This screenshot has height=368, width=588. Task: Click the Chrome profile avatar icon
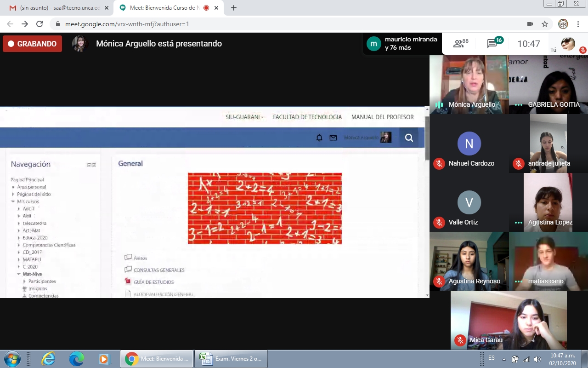[x=563, y=24]
